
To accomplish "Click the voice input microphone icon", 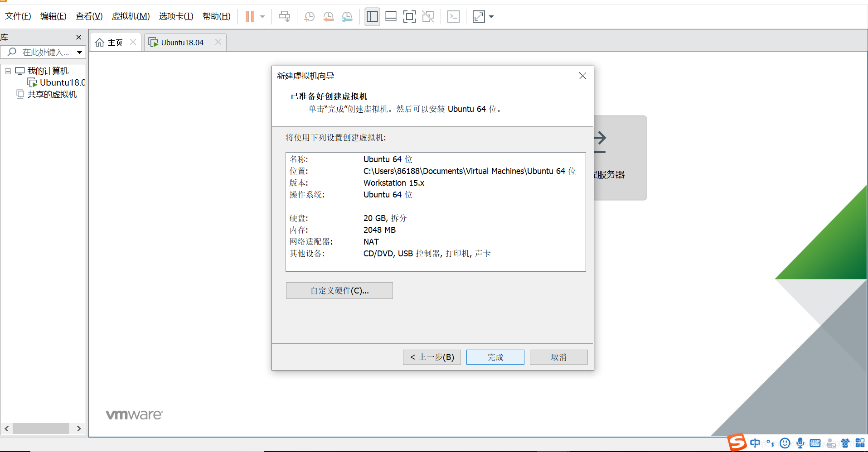I will click(x=800, y=443).
